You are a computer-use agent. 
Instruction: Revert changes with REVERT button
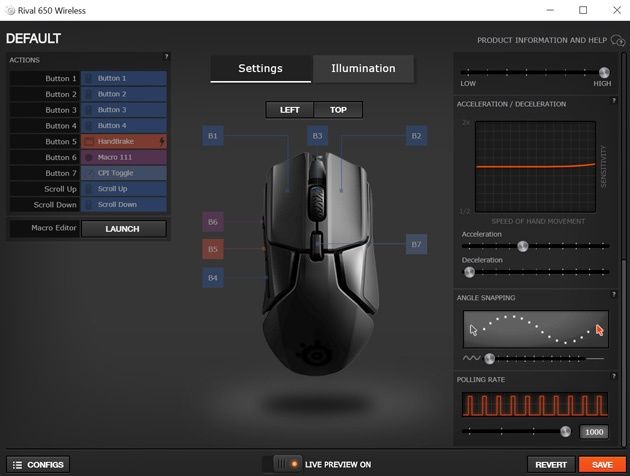551,465
